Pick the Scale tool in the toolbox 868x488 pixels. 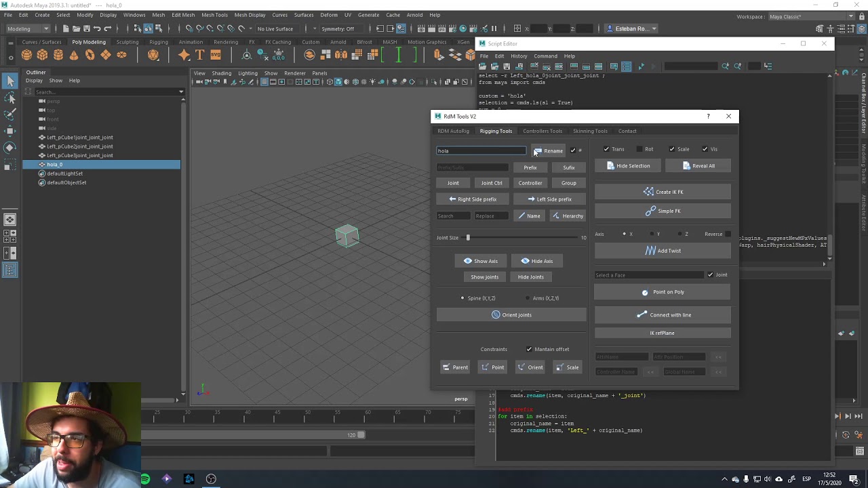click(10, 164)
